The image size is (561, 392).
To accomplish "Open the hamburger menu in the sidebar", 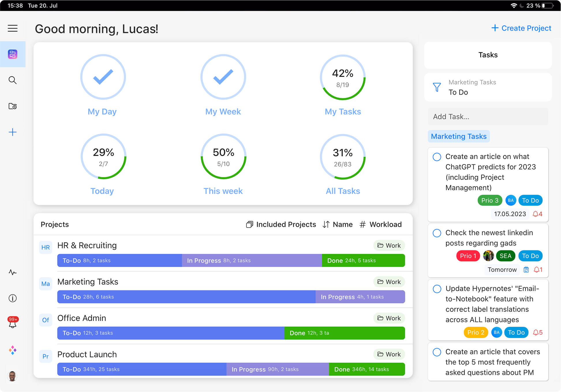I will (x=13, y=28).
